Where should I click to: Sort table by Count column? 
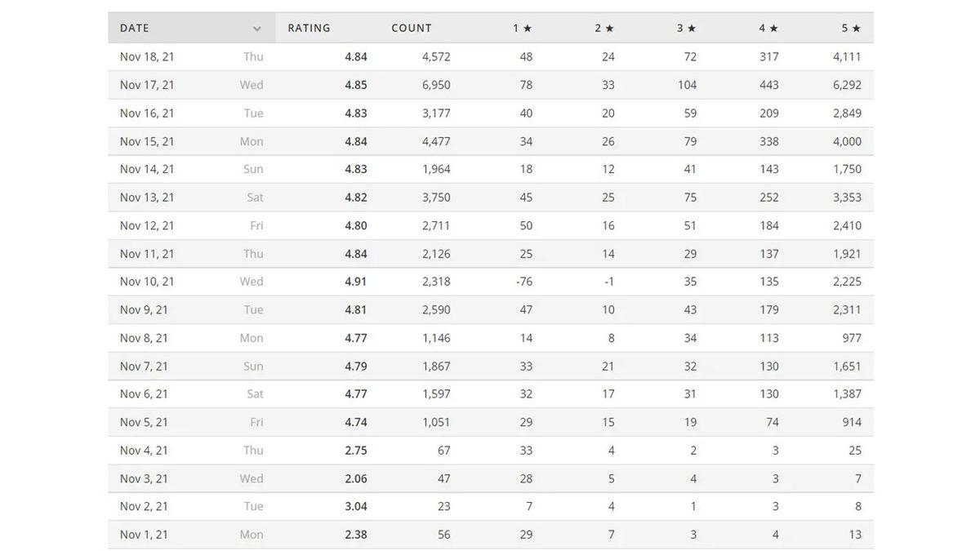[x=412, y=28]
